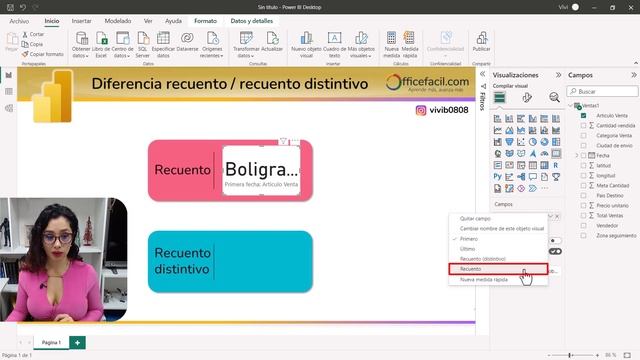
Task: Uncheck the Articulo Venta field
Action: coord(583,116)
